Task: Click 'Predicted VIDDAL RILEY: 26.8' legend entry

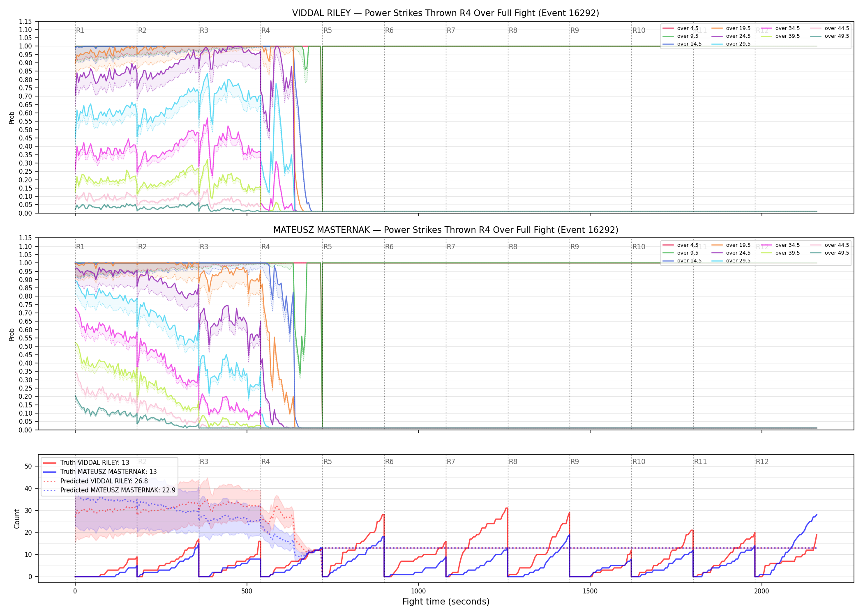Action: [95, 481]
